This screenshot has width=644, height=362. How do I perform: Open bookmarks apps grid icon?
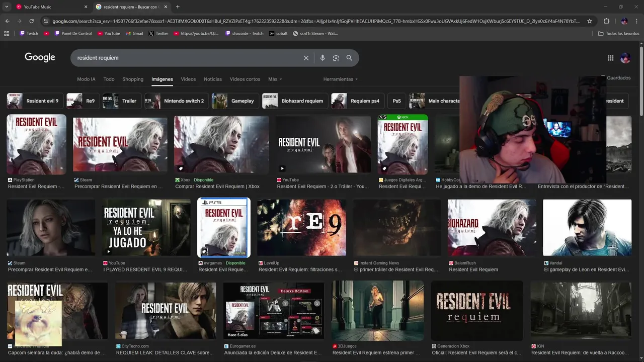[x=7, y=34]
